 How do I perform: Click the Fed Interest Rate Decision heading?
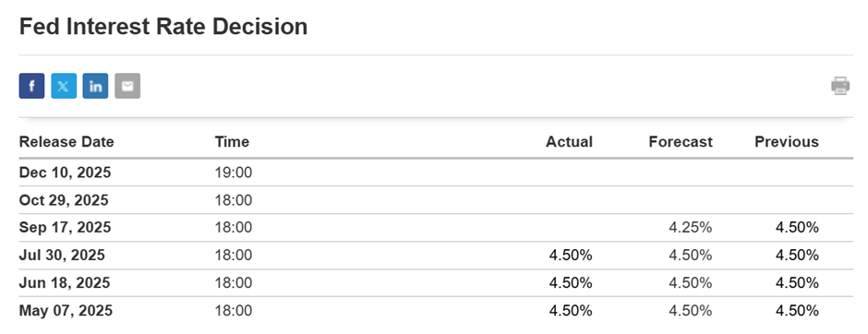coord(163,27)
